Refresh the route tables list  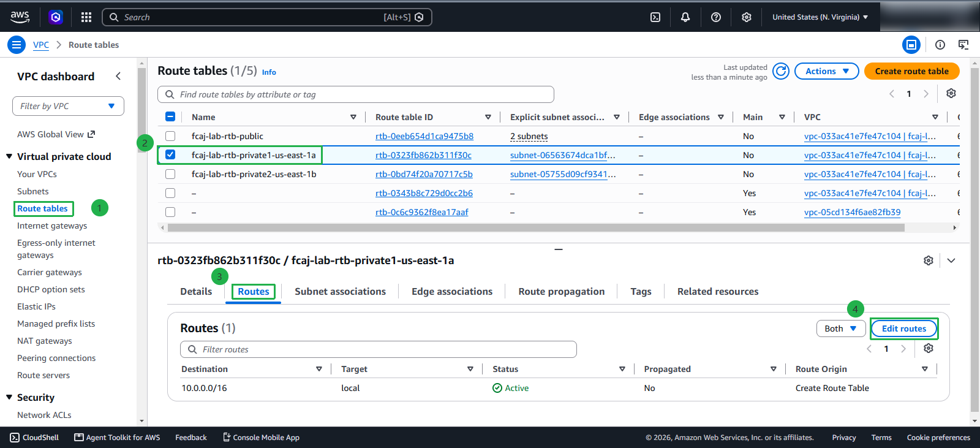tap(781, 71)
